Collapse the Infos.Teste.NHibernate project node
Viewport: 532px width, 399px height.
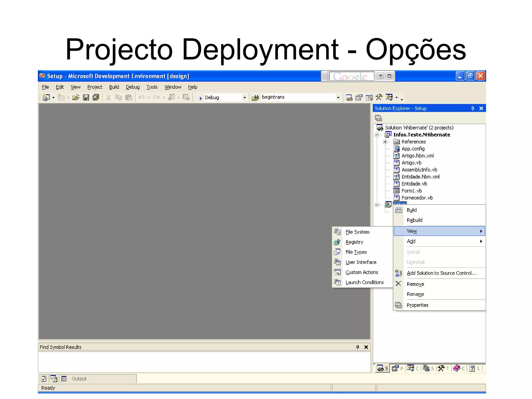point(377,135)
